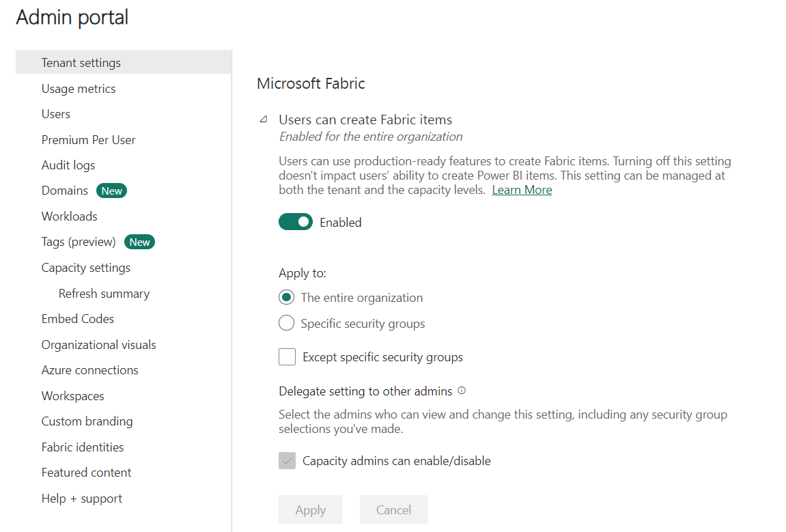The height and width of the screenshot is (532, 786).
Task: Select Premium Per User in sidebar
Action: pos(88,140)
